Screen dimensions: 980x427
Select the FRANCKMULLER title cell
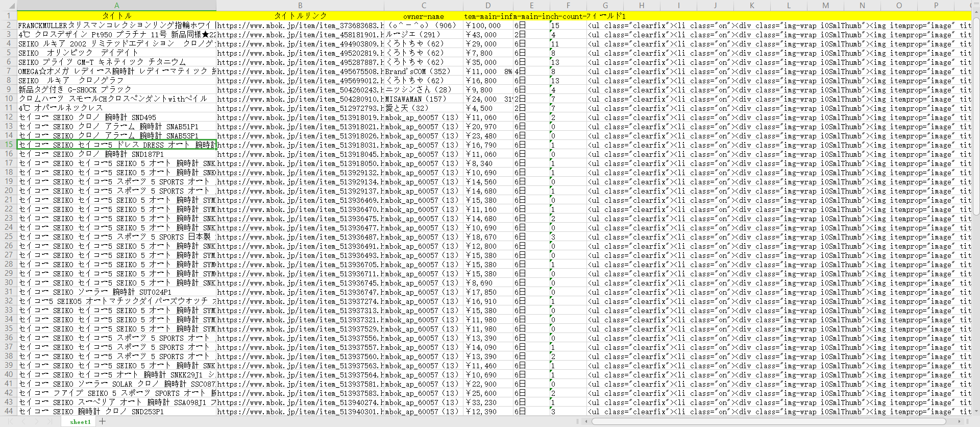click(116, 25)
